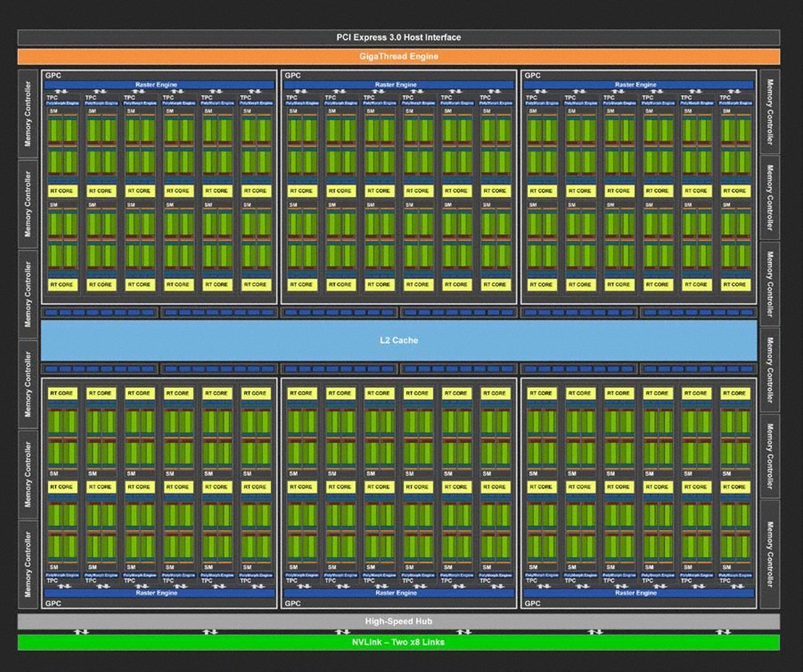The image size is (803, 672).
Task: Select the orange GigaThread Engine bar
Action: tap(398, 56)
